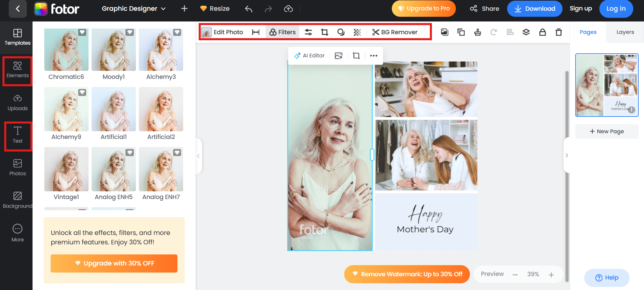This screenshot has width=644, height=290.
Task: Undo the last action
Action: [x=249, y=9]
